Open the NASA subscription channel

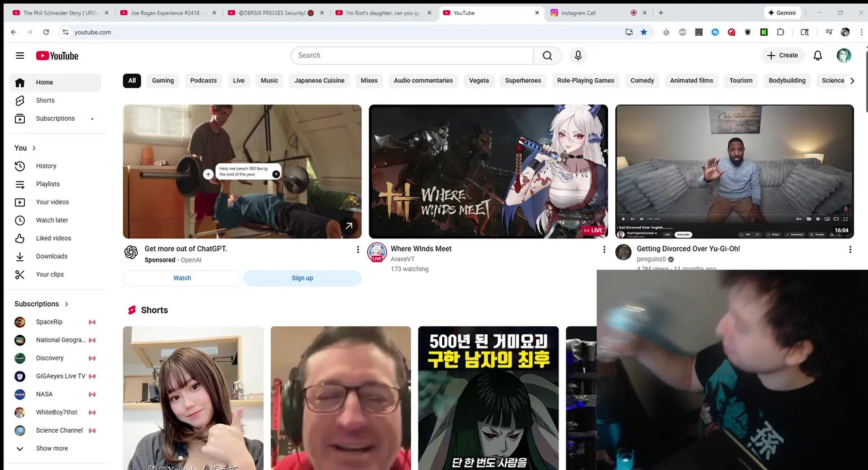pyautogui.click(x=56, y=394)
